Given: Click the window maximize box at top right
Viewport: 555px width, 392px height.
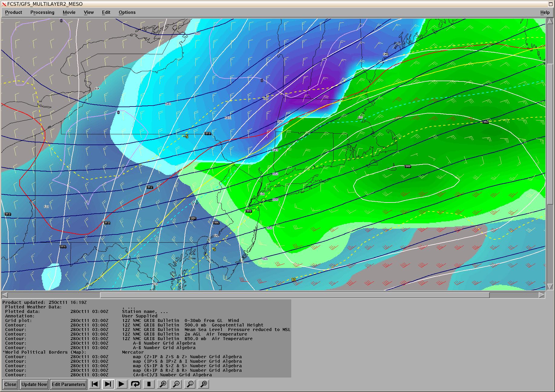Looking at the screenshot, I should pos(550,4).
